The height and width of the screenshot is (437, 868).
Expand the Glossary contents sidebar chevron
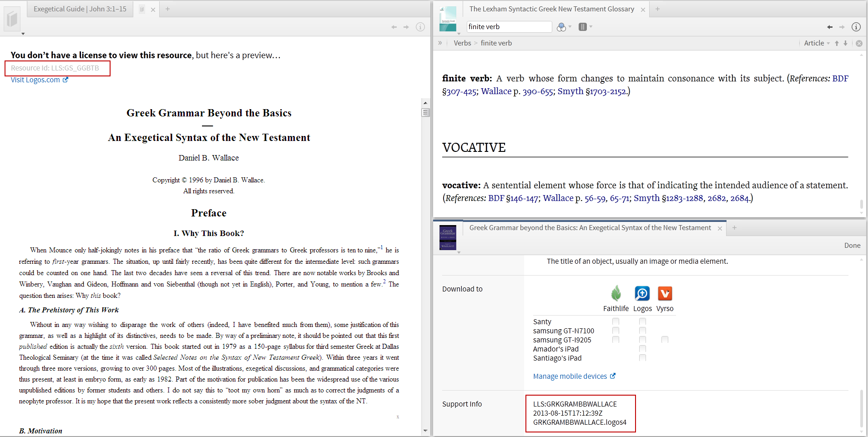440,43
